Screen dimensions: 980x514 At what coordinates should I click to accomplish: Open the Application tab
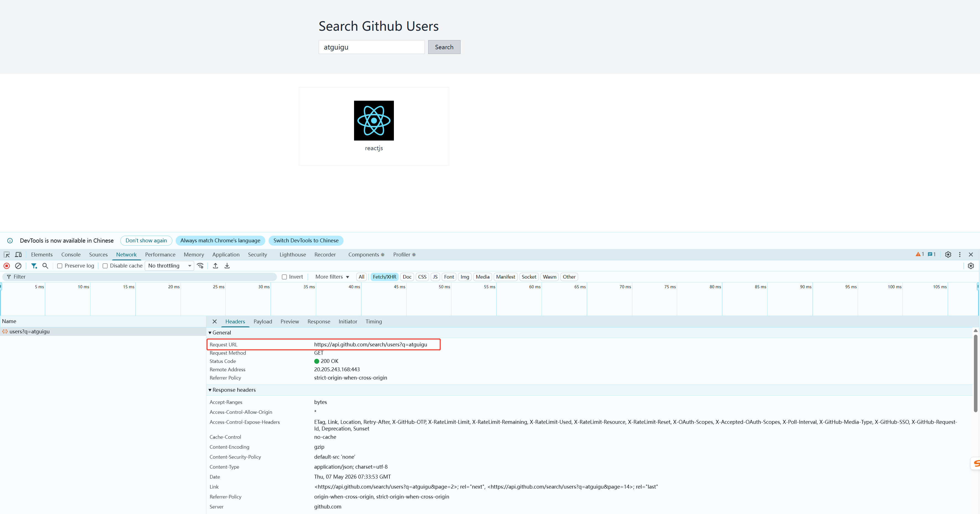click(226, 255)
